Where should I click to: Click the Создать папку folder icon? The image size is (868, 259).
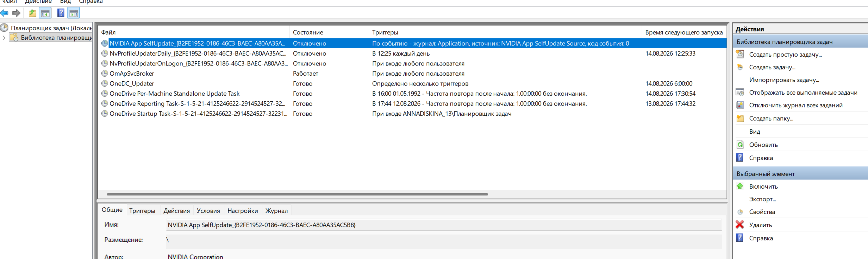[x=740, y=119]
